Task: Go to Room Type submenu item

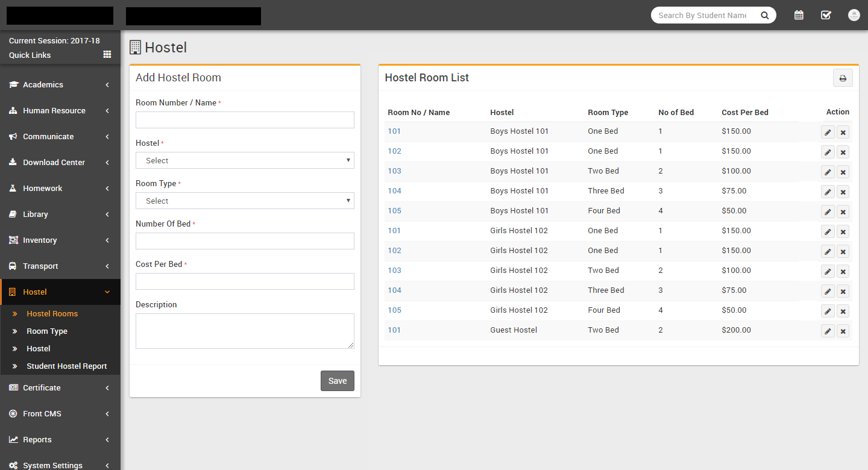Action: 47,331
